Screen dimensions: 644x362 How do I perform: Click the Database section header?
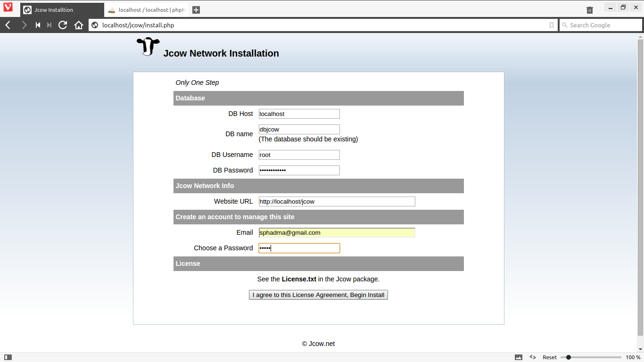(319, 98)
